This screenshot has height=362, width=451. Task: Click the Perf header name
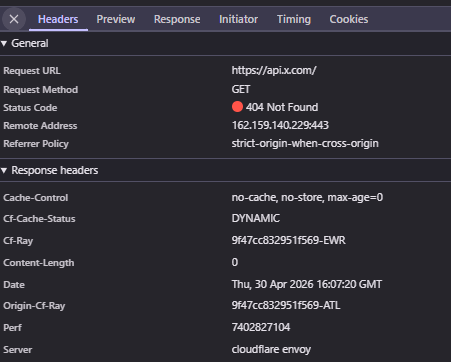tap(12, 328)
